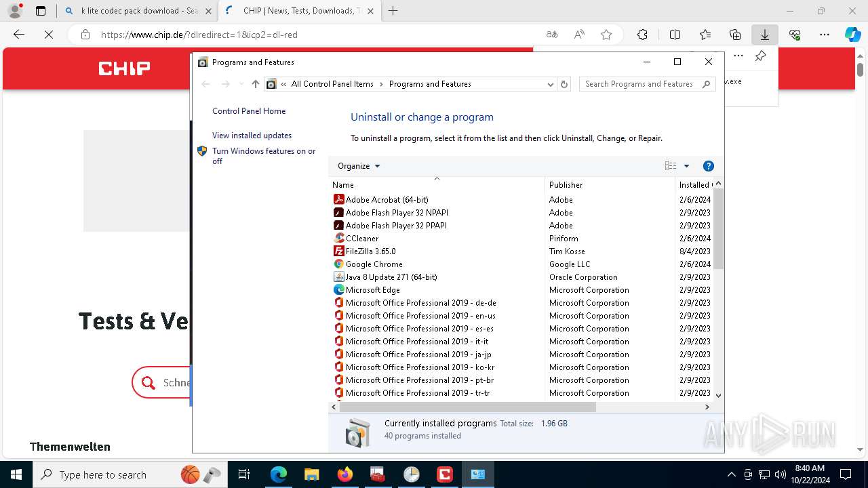Viewport: 868px width, 488px height.
Task: Click the search magnifier in Programs and Features
Action: [706, 84]
